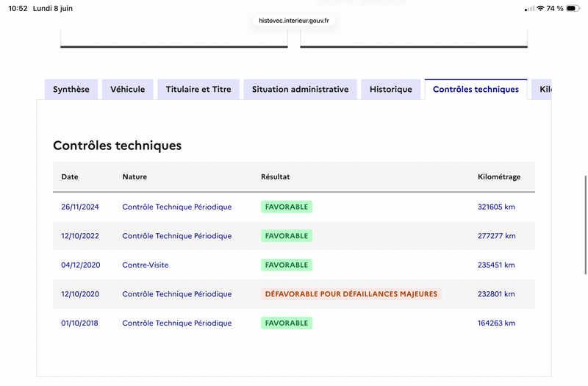Click the Résultat column header
588x386 pixels.
(x=275, y=176)
